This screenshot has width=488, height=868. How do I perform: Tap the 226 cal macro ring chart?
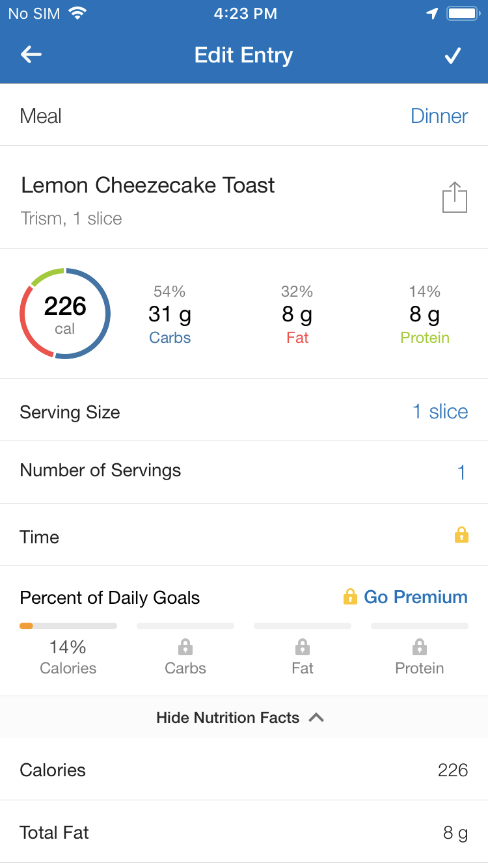click(65, 314)
